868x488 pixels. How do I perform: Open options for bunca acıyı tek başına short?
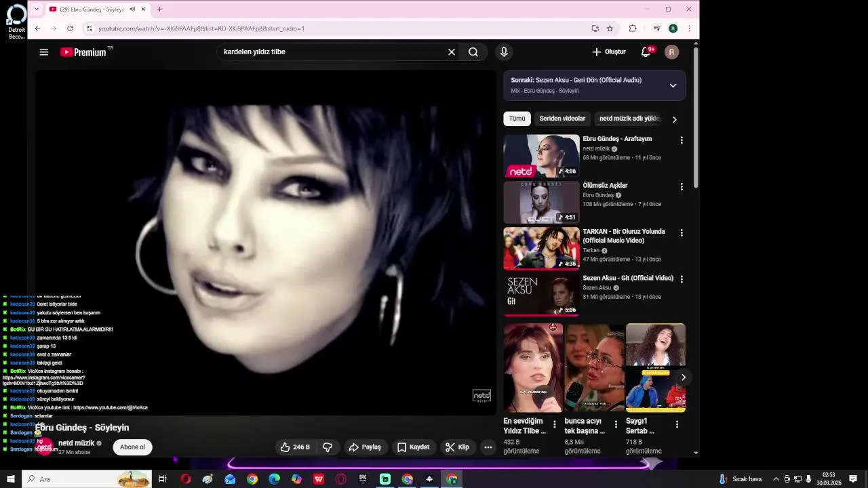(616, 424)
